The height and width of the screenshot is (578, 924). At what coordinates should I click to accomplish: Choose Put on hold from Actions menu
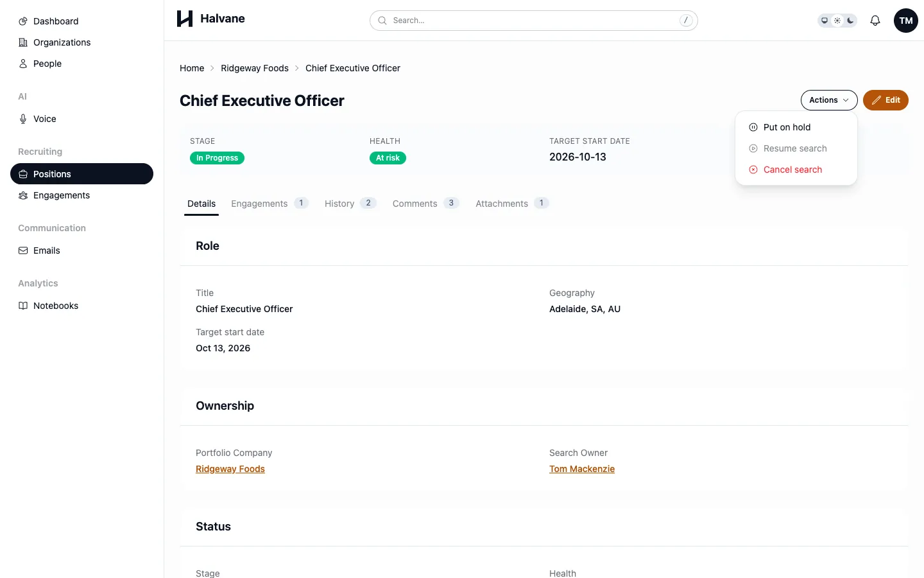(x=796, y=127)
